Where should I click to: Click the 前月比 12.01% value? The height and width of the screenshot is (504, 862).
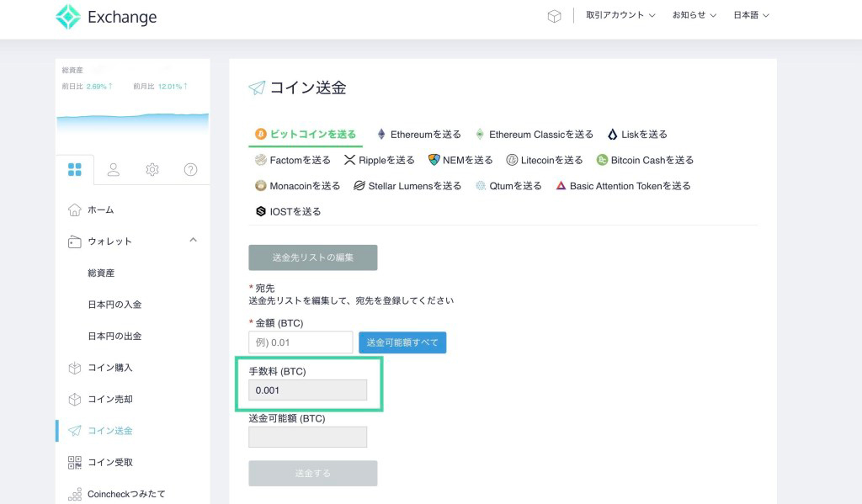(173, 87)
